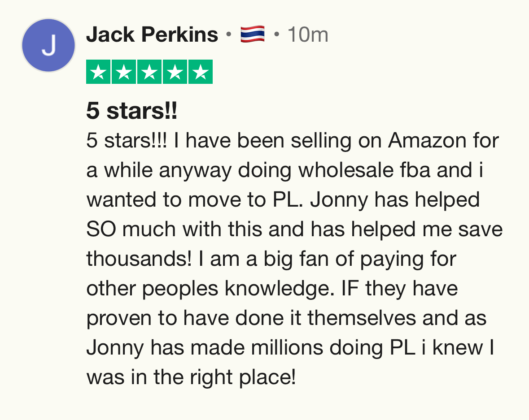Click the word thousands! in the review
Screen dimensions: 529x420
pyautogui.click(x=139, y=259)
